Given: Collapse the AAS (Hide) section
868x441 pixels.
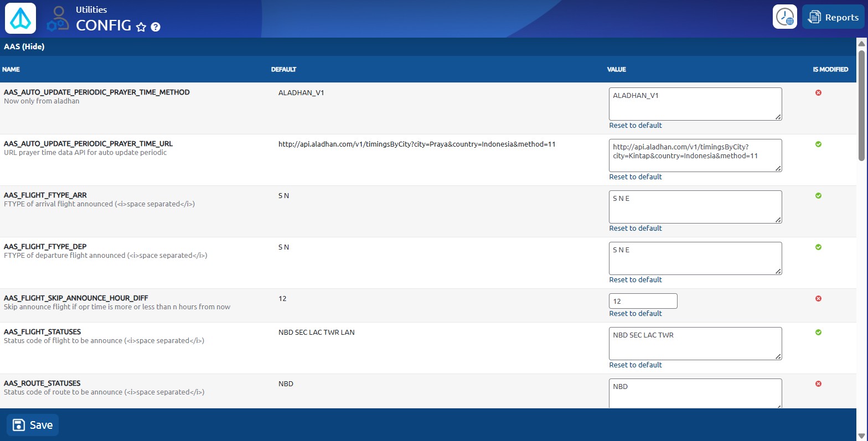Looking at the screenshot, I should click(x=24, y=46).
